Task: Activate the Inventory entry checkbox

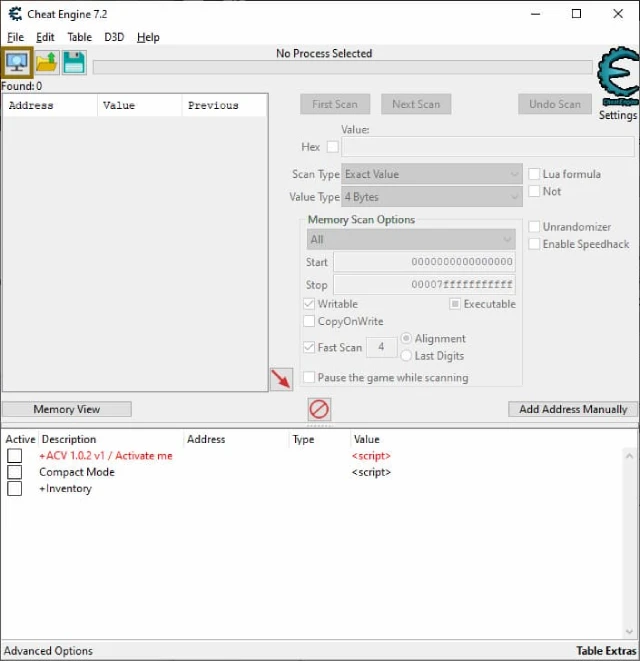Action: pyautogui.click(x=14, y=489)
